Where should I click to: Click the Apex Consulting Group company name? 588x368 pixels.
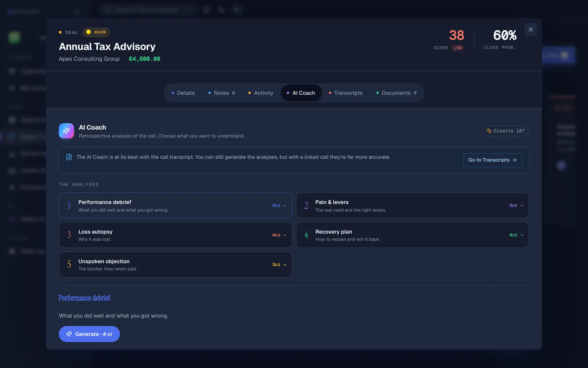(89, 59)
